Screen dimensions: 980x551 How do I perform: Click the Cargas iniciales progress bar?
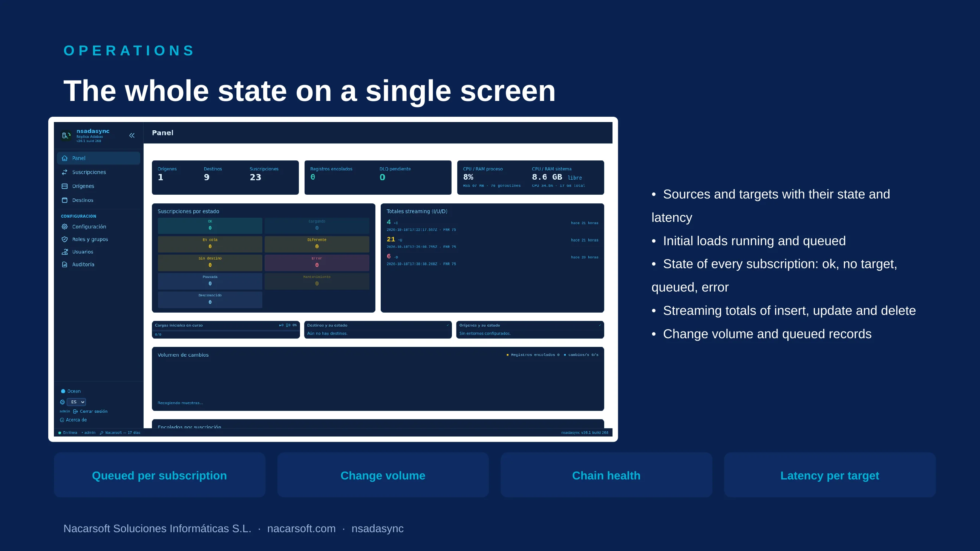(x=226, y=331)
